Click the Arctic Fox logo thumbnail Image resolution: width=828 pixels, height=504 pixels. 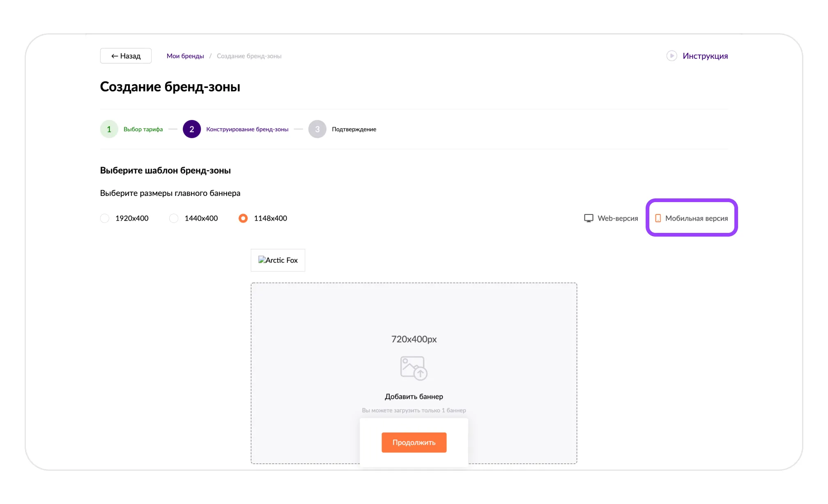click(278, 260)
